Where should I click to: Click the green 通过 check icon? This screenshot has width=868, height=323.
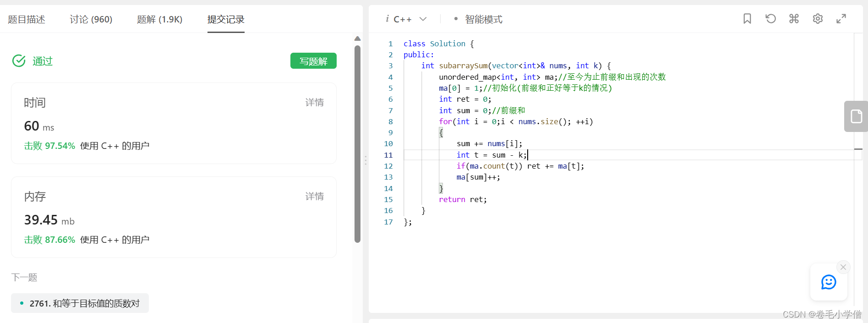point(19,60)
